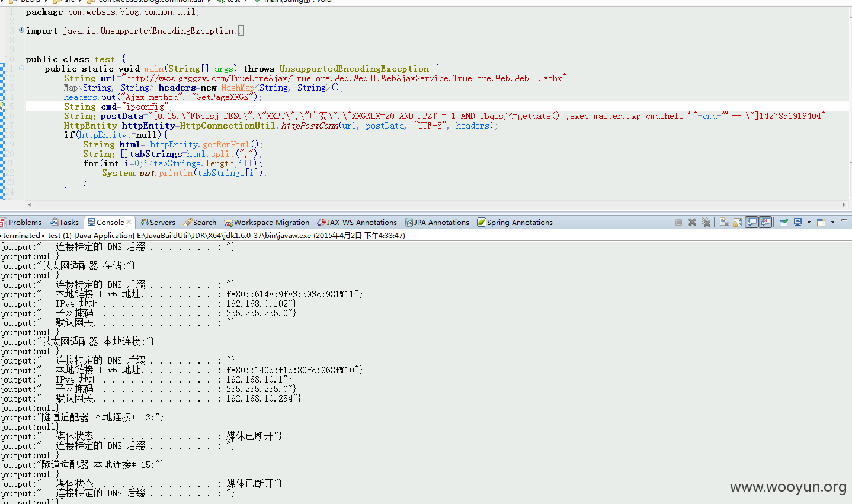Click the Tasks tab icon

pyautogui.click(x=54, y=223)
